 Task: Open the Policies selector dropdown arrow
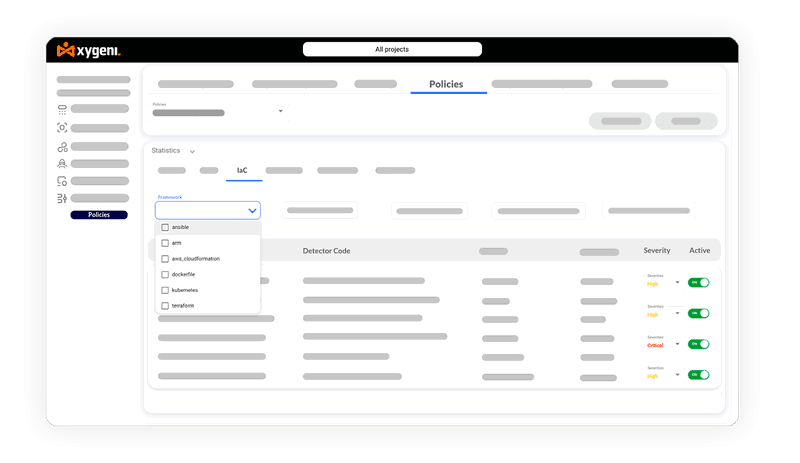coord(280,111)
